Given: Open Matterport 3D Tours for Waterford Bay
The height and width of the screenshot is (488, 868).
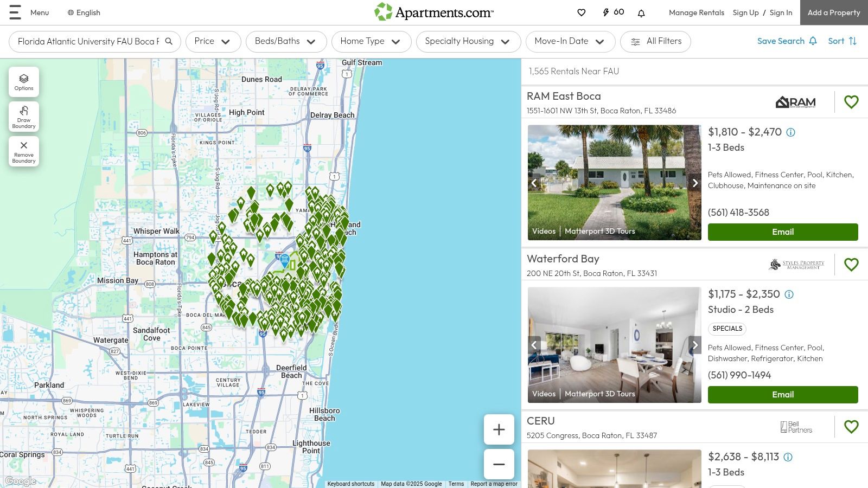Looking at the screenshot, I should click(599, 394).
